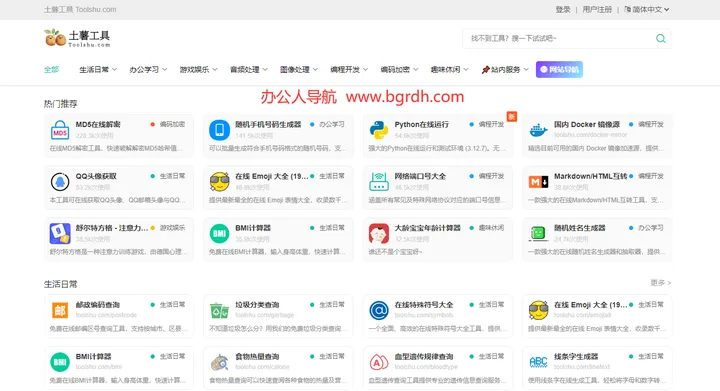
Task: Click the 血型遗传规律查询 title
Action: 424,357
